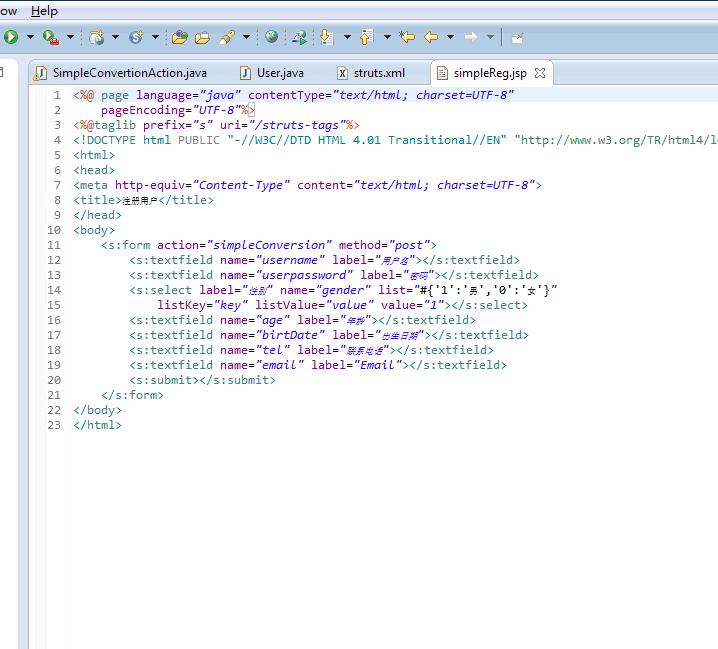The height and width of the screenshot is (649, 718).
Task: Click the "gender" name value on line 14
Action: click(343, 290)
